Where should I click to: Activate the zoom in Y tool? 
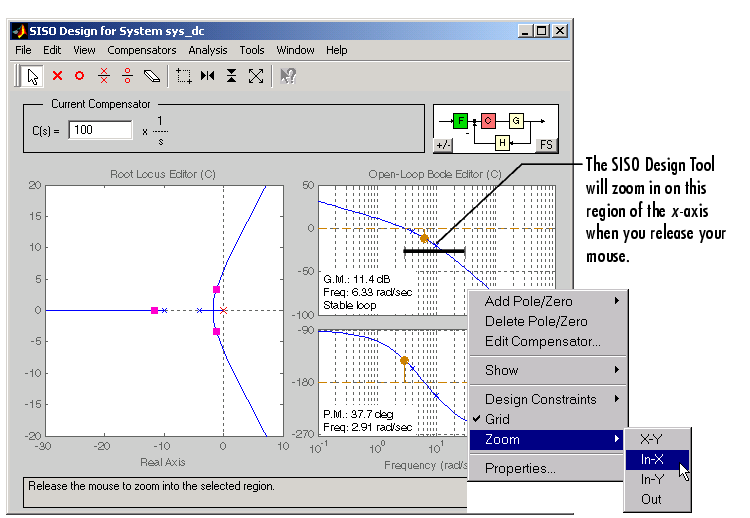pos(232,76)
